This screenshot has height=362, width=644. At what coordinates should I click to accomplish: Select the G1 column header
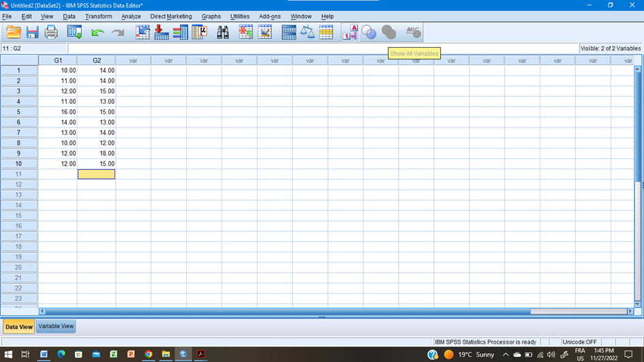tap(58, 61)
